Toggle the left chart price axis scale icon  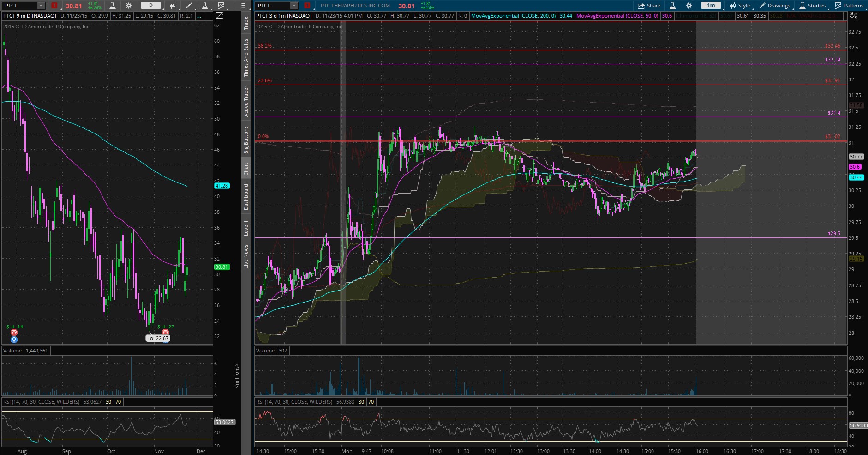pyautogui.click(x=219, y=16)
